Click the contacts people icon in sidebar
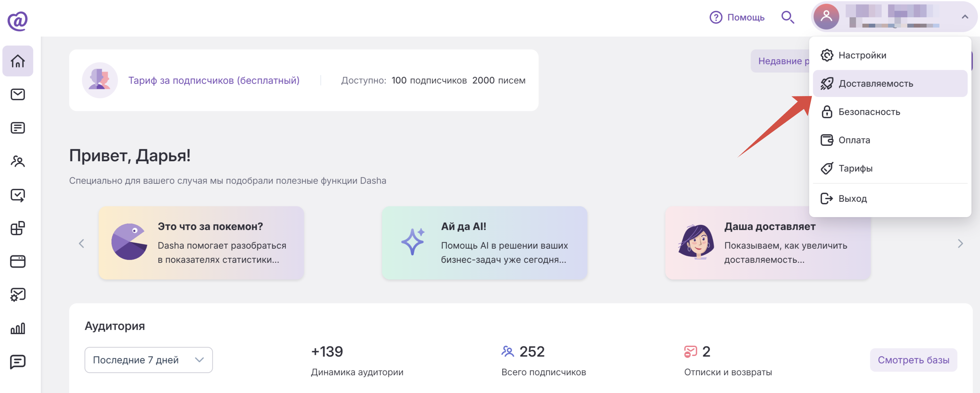This screenshot has width=980, height=393. (18, 161)
